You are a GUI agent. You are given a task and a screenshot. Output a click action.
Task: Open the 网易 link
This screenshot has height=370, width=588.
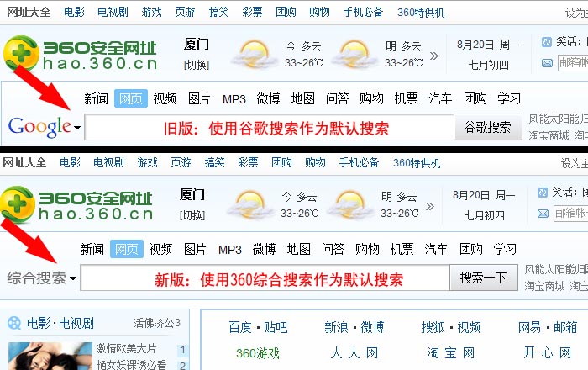point(529,327)
